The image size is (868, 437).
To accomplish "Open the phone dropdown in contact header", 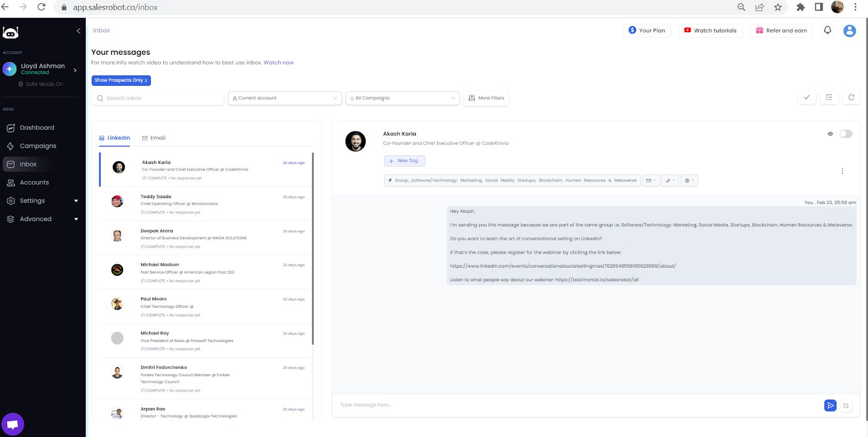I will 670,180.
